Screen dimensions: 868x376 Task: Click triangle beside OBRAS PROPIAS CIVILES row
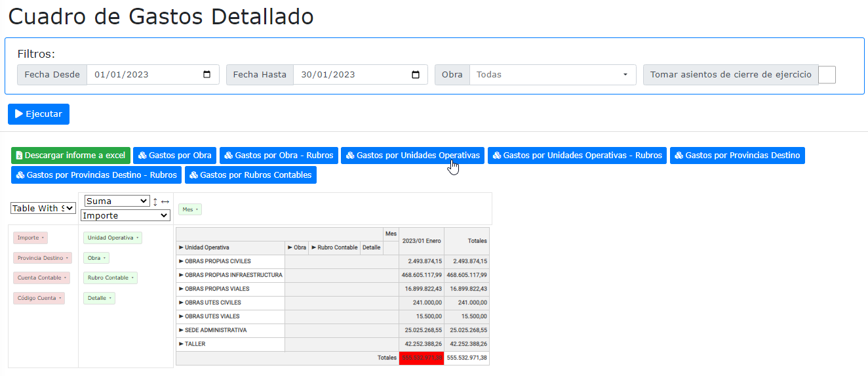[x=182, y=261]
